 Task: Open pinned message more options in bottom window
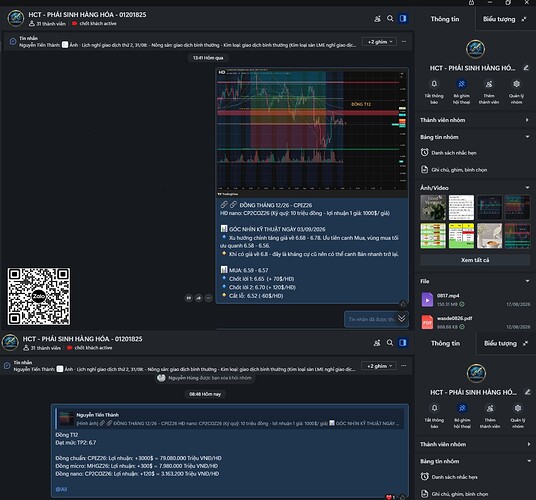click(x=404, y=366)
